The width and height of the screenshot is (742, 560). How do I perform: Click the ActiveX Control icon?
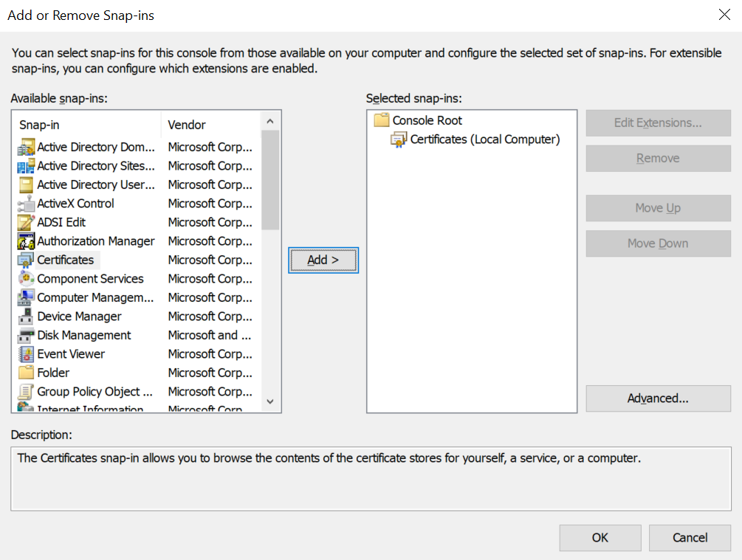click(26, 204)
